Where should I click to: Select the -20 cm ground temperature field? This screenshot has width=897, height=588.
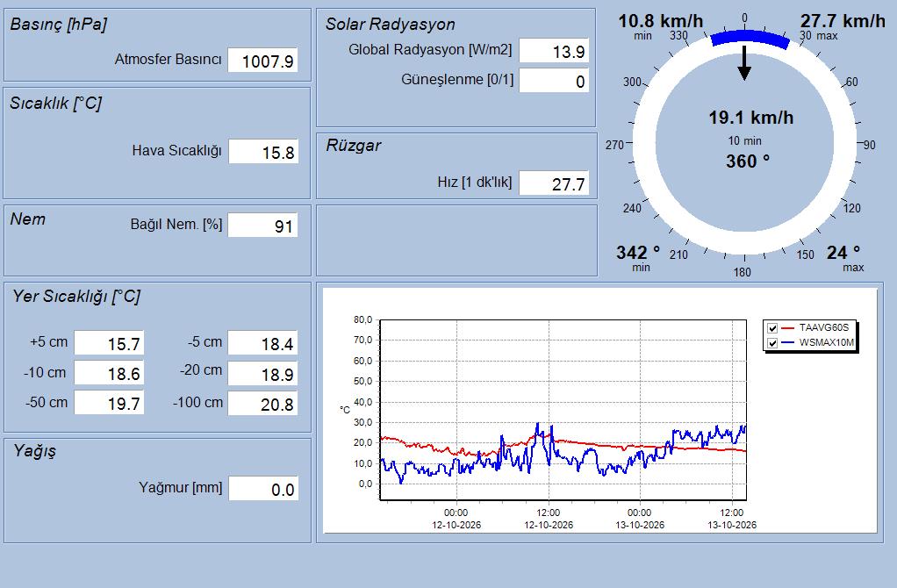pyautogui.click(x=262, y=374)
